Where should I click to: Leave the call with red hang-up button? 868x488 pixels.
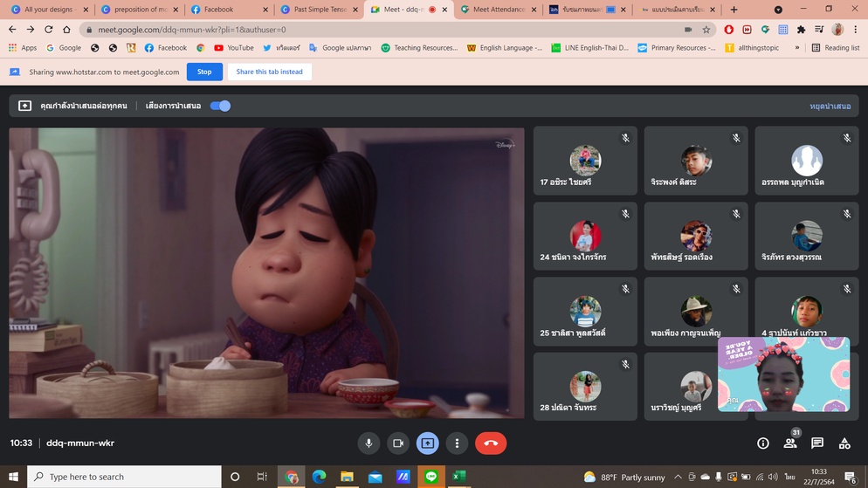pyautogui.click(x=491, y=443)
